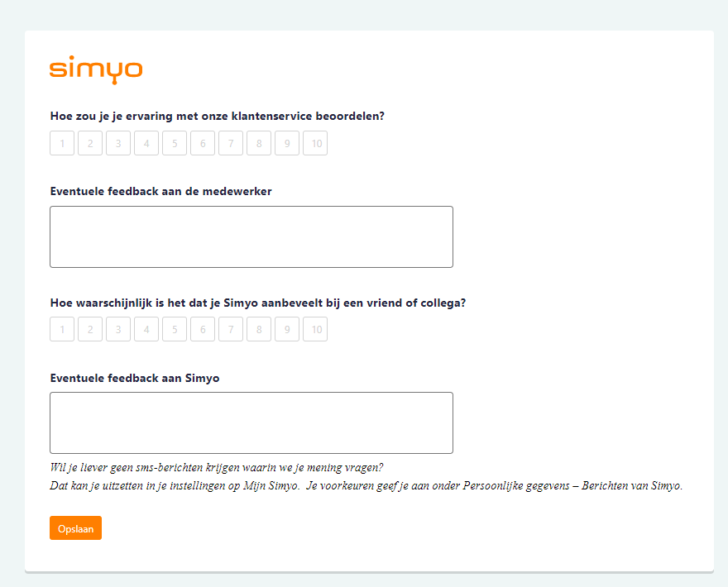Choose 9 for klantenservice beoordelen rating
This screenshot has height=587, width=728.
tap(287, 143)
